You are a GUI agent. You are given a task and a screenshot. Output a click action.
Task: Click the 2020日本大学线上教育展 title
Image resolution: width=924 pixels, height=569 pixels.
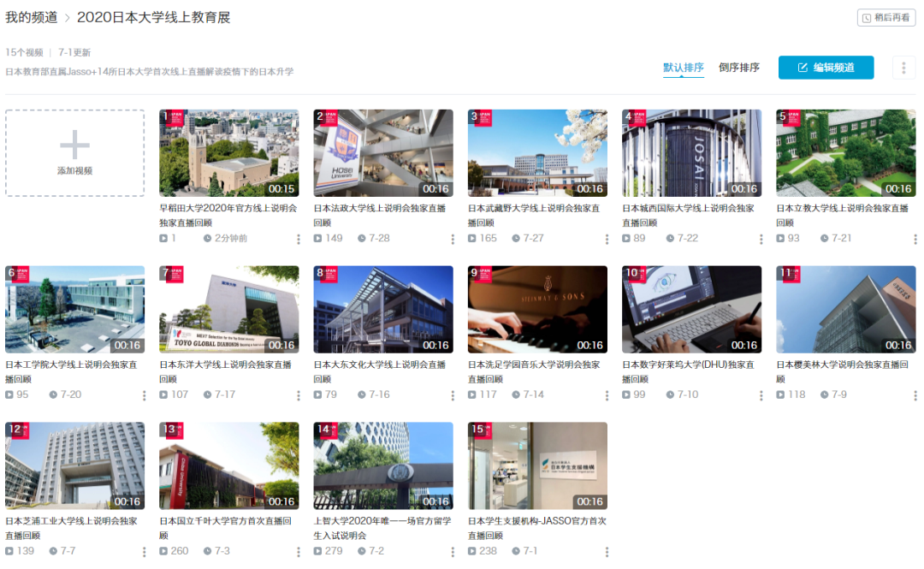[x=153, y=18]
